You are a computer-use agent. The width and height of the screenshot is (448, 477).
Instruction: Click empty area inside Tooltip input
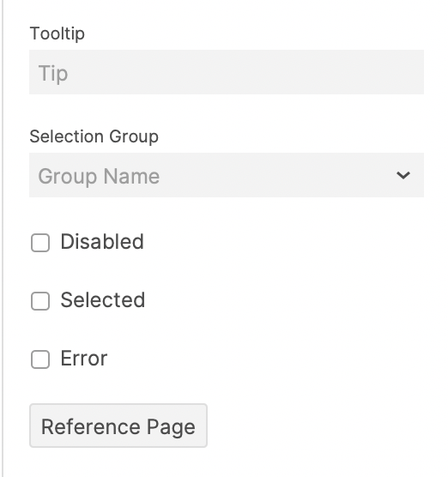coord(244,72)
